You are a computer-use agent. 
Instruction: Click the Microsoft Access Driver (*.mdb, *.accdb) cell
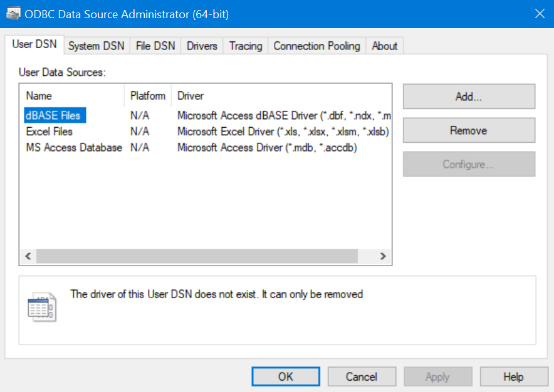click(267, 147)
